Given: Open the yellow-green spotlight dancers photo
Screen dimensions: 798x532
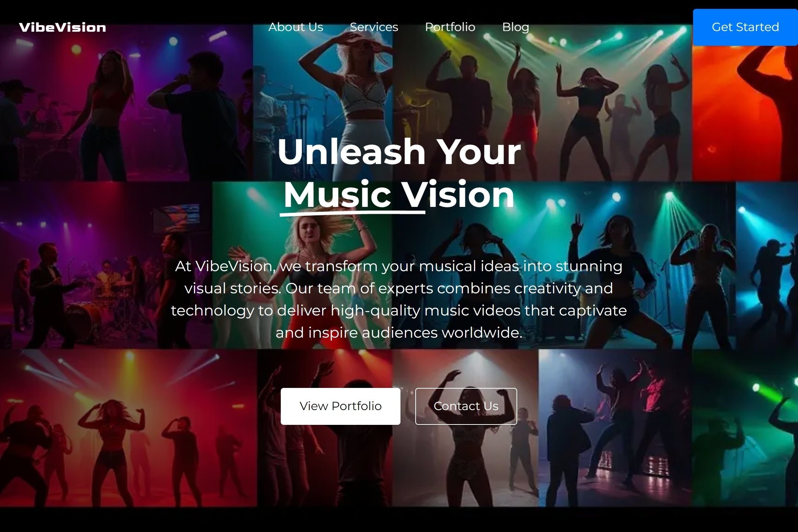Looking at the screenshot, I should [542, 103].
